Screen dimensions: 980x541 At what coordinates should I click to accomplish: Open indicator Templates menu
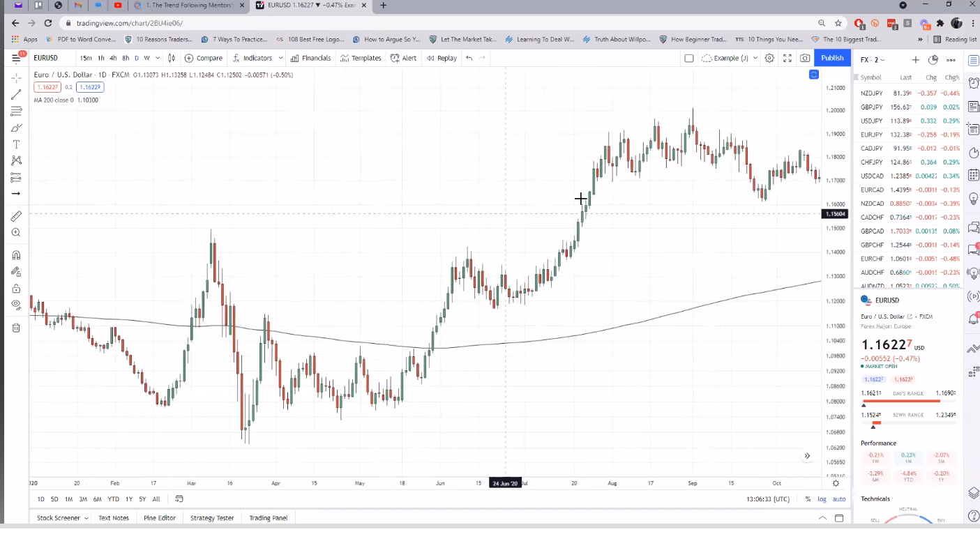click(x=361, y=58)
